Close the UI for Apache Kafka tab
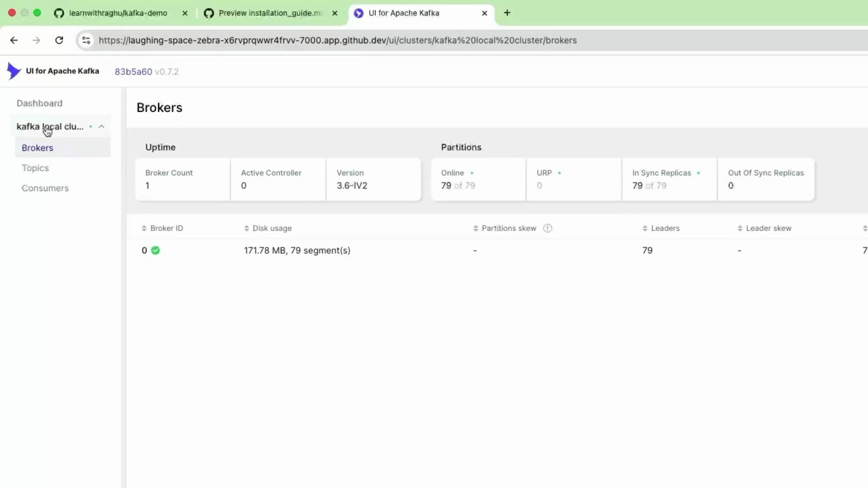This screenshot has width=868, height=488. 485,13
